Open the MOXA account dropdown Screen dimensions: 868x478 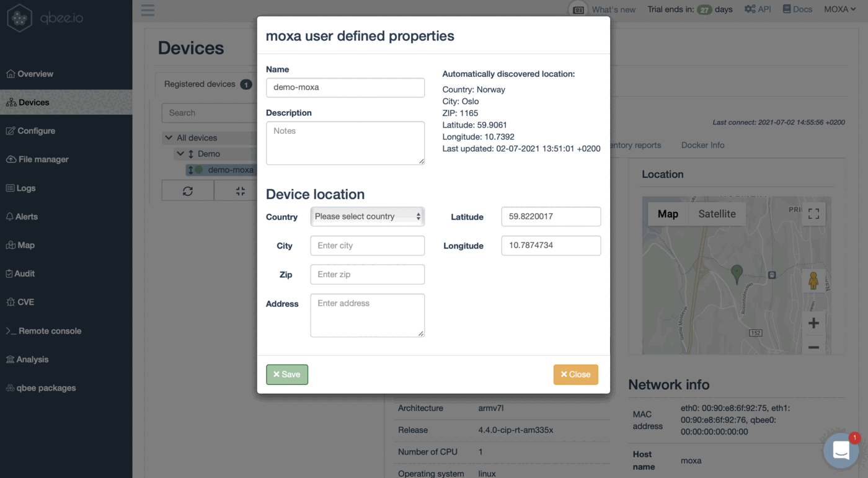839,9
